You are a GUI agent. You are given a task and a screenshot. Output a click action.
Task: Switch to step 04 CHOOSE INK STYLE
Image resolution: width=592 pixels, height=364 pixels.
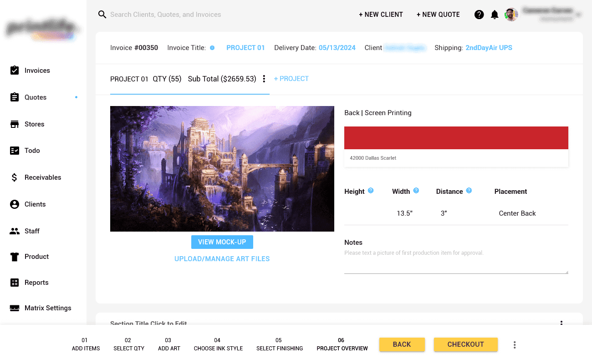click(x=218, y=344)
